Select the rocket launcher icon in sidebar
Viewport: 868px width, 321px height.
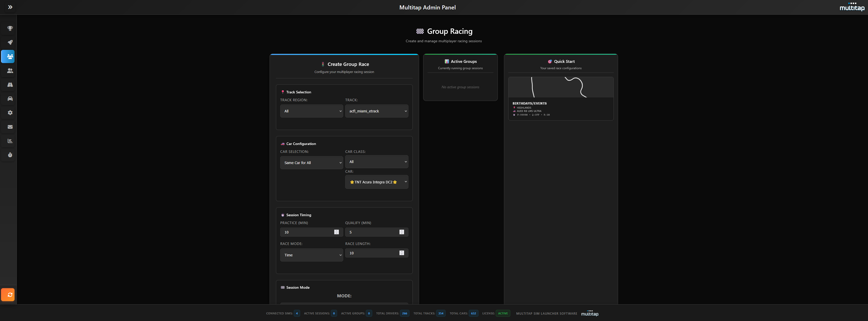[9, 42]
